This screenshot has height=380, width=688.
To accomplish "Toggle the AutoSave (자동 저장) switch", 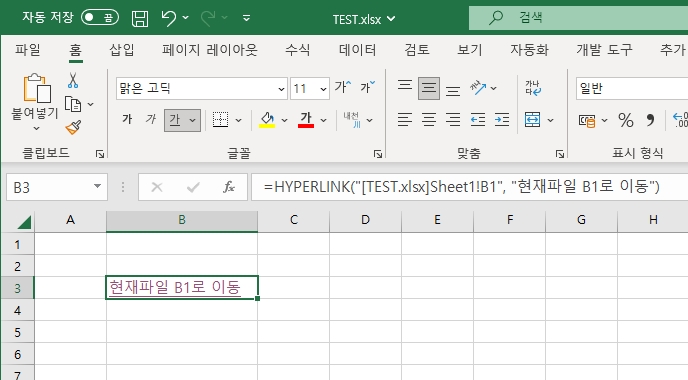I will pyautogui.click(x=100, y=18).
